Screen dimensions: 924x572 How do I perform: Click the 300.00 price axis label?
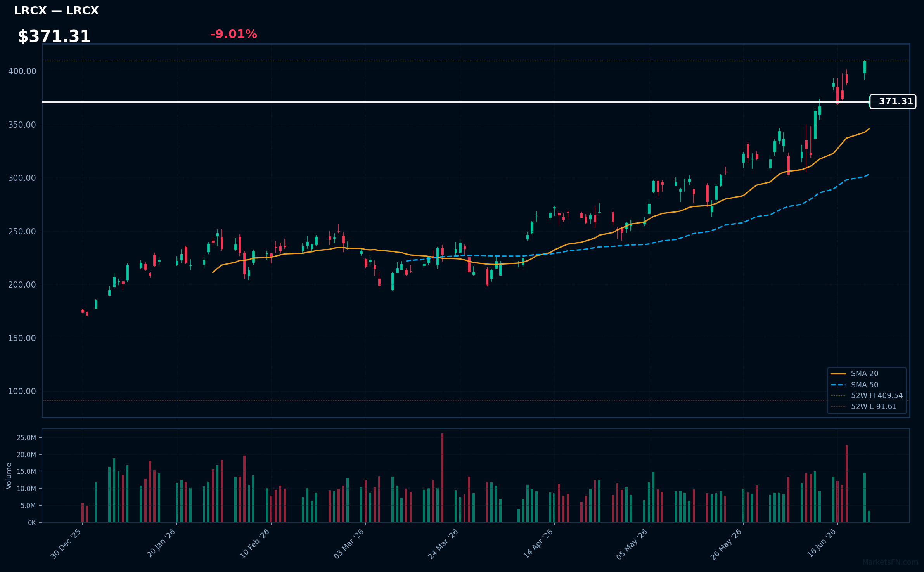click(x=22, y=178)
